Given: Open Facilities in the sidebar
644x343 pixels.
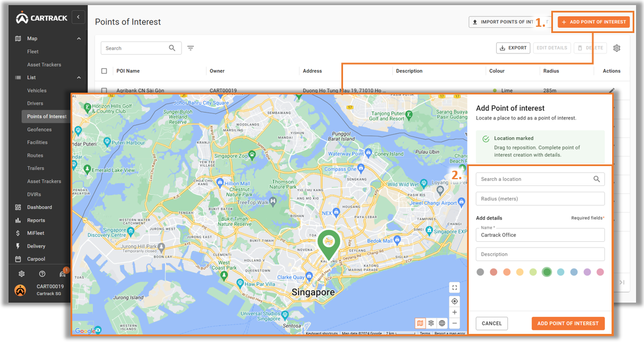Looking at the screenshot, I should tap(38, 143).
